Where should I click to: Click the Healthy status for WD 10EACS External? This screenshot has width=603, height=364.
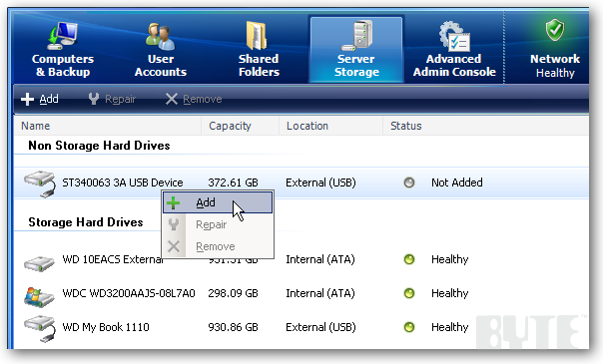pos(450,259)
